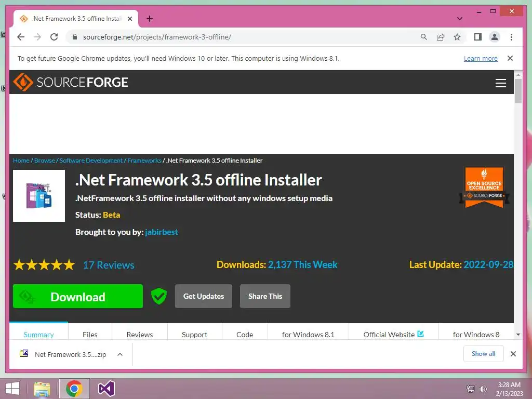Image resolution: width=532 pixels, height=399 pixels.
Task: Click the Open Source Excellence badge
Action: point(484,187)
